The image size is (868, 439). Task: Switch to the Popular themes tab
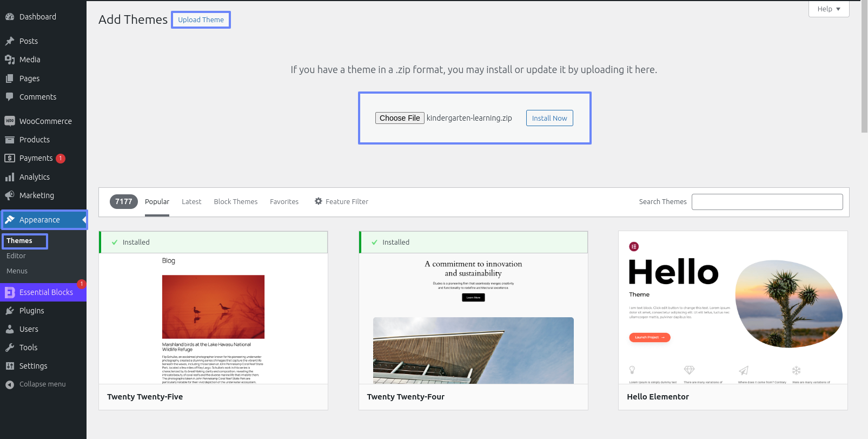click(x=157, y=202)
